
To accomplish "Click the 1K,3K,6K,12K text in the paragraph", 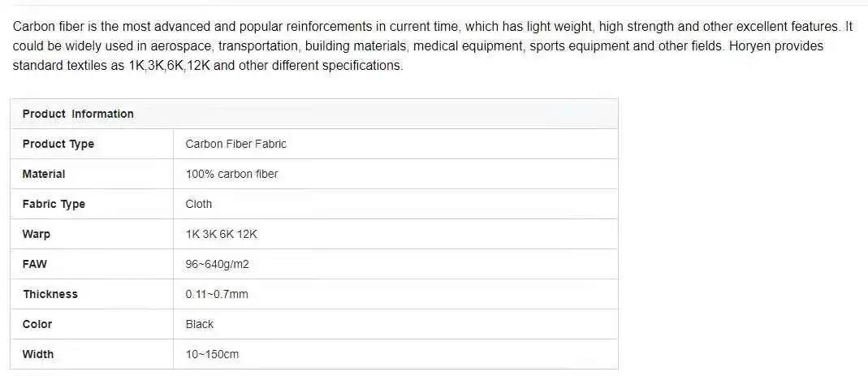I will 170,65.
